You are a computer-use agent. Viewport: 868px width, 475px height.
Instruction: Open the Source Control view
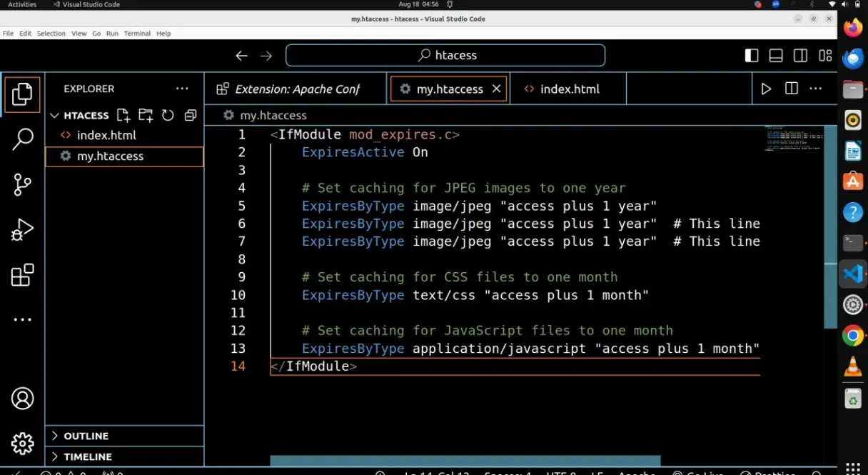22,184
